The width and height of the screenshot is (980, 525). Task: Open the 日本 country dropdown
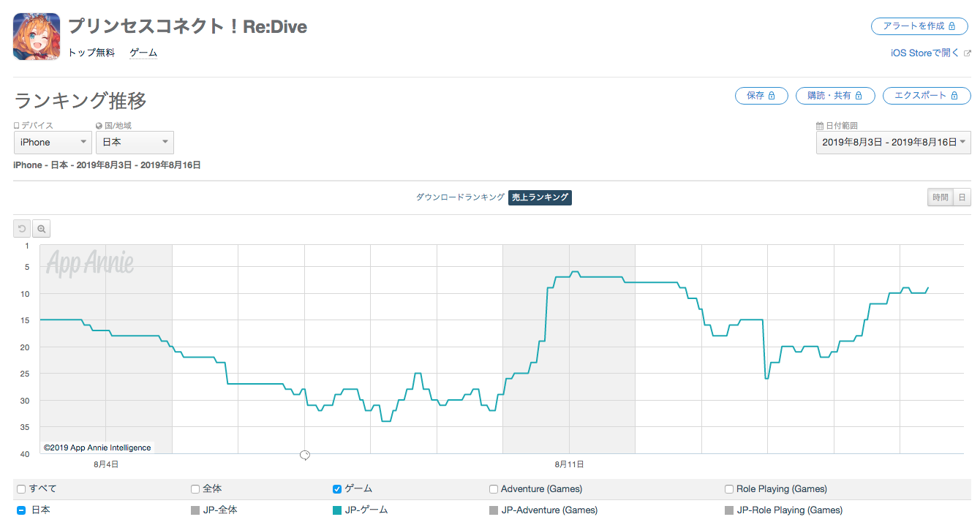(135, 143)
